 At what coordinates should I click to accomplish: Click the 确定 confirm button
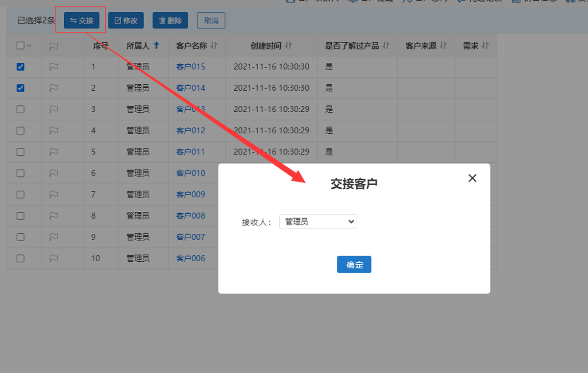coord(354,265)
